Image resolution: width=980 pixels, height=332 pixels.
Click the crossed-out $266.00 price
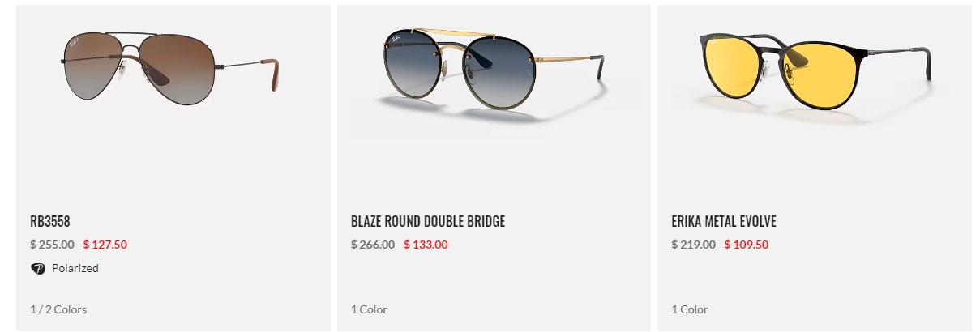[x=373, y=245]
